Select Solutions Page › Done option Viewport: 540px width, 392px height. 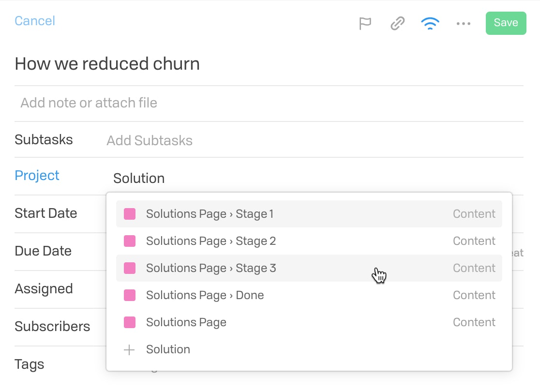pos(309,295)
